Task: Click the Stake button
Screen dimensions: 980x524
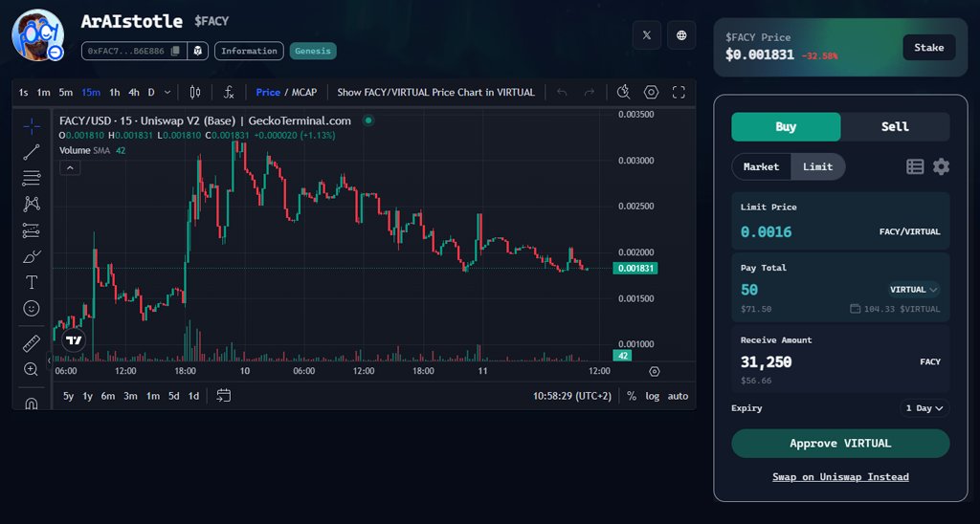Action: click(x=928, y=48)
